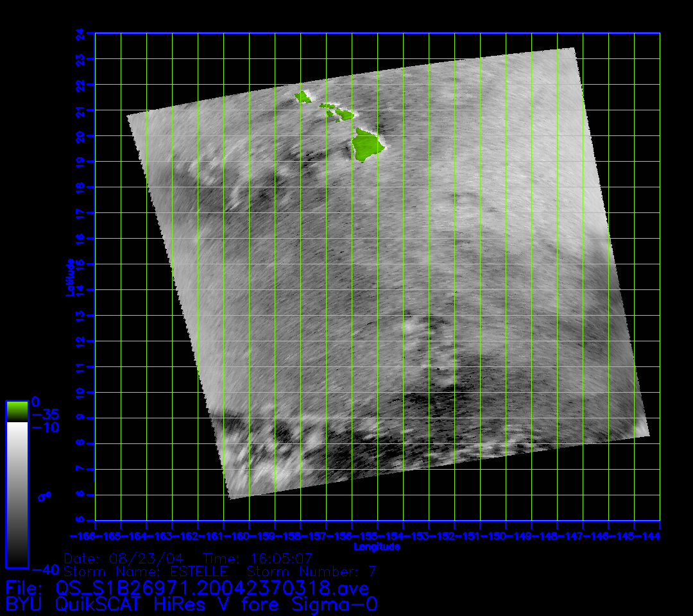Click the Latitude axis title
Viewport: 693px width, 616px height.
coord(68,277)
